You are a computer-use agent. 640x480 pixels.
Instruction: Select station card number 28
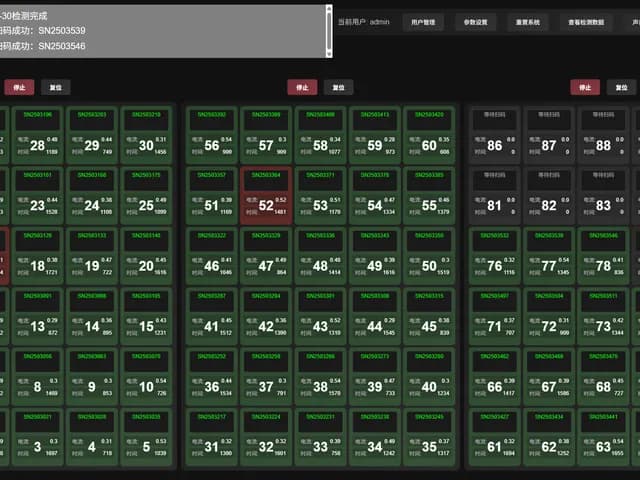point(38,135)
